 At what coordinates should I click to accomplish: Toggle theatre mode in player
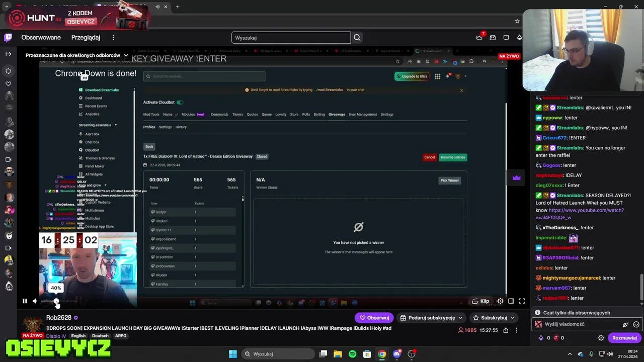[511, 301]
